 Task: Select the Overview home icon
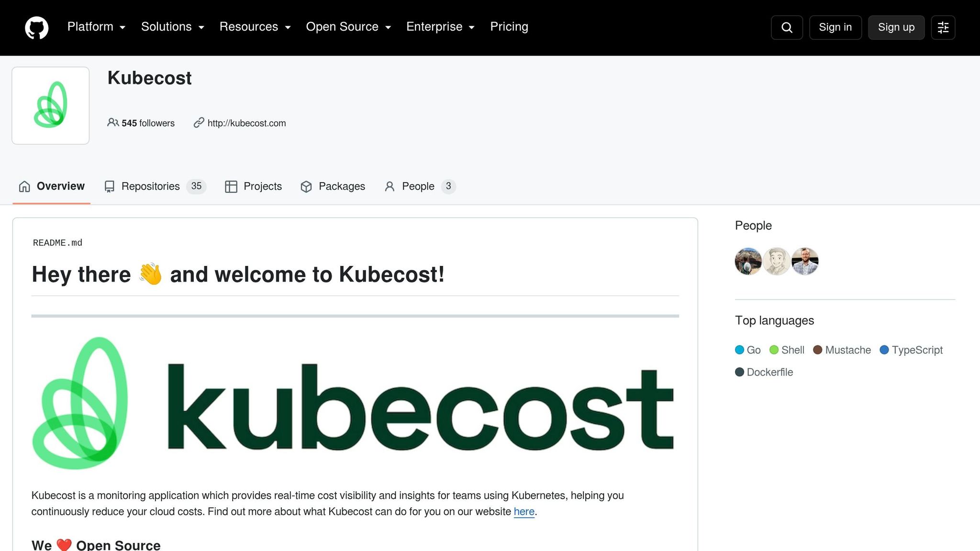pyautogui.click(x=24, y=187)
